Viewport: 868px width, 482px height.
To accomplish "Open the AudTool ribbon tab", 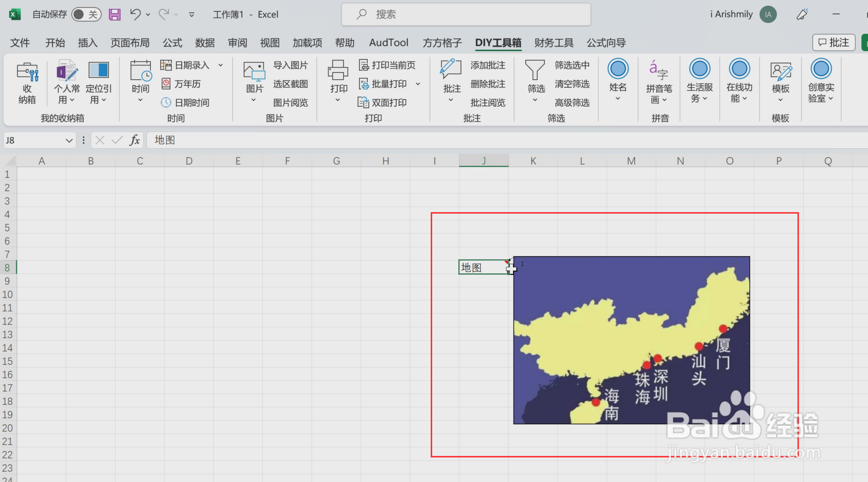I will click(389, 43).
